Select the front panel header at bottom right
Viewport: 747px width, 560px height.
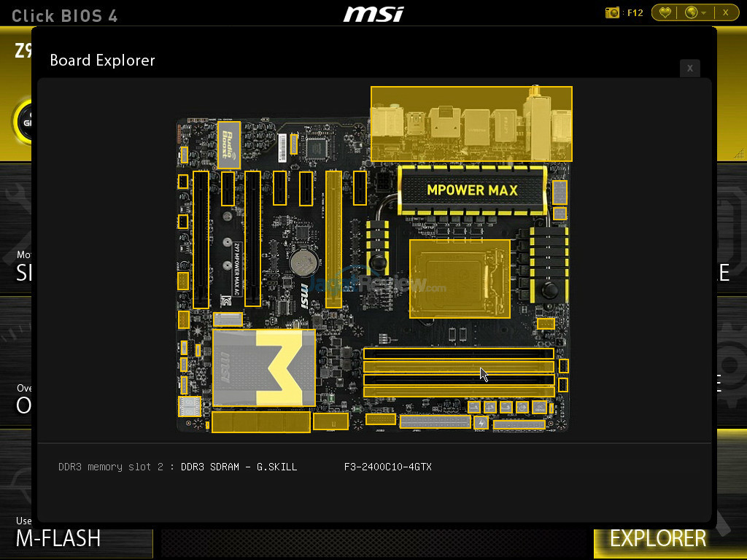[x=519, y=424]
